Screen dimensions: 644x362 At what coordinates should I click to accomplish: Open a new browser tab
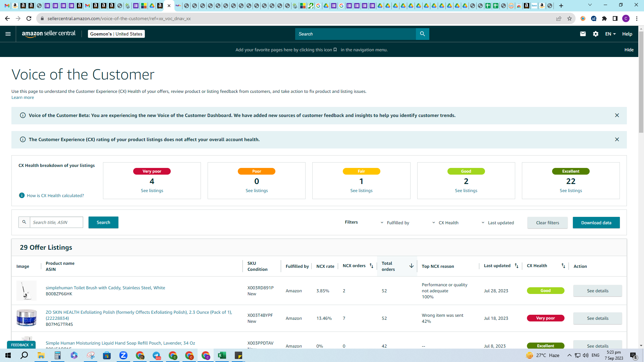(x=561, y=6)
